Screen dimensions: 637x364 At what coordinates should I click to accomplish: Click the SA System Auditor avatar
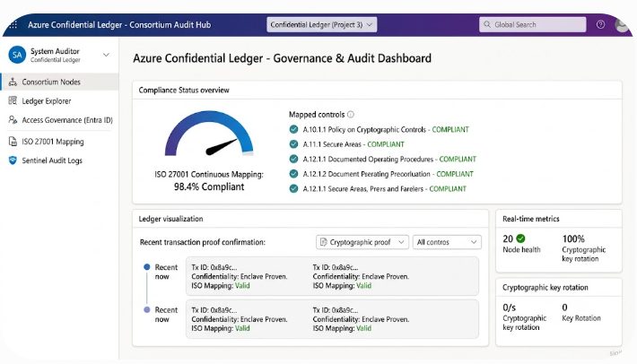pyautogui.click(x=17, y=55)
